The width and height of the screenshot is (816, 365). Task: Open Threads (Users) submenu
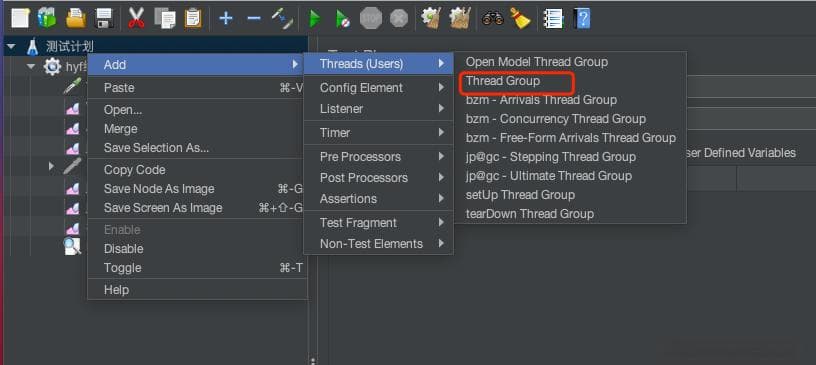pyautogui.click(x=378, y=64)
